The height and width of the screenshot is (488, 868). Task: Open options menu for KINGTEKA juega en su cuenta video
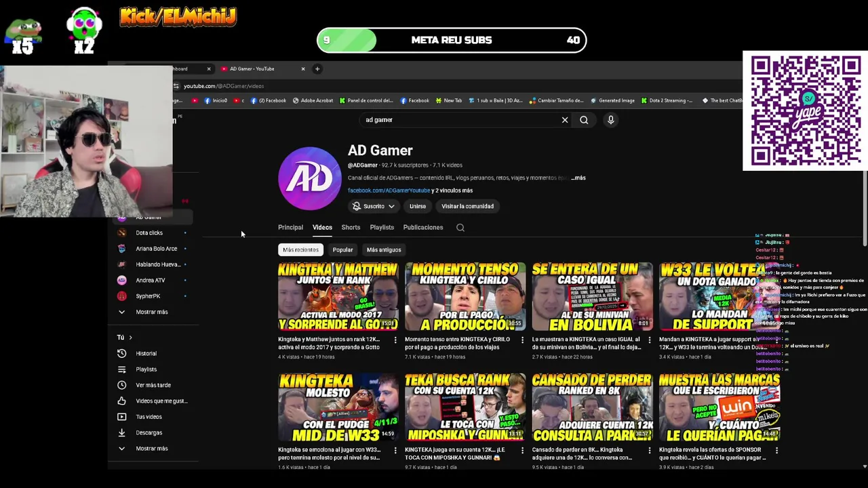click(522, 450)
